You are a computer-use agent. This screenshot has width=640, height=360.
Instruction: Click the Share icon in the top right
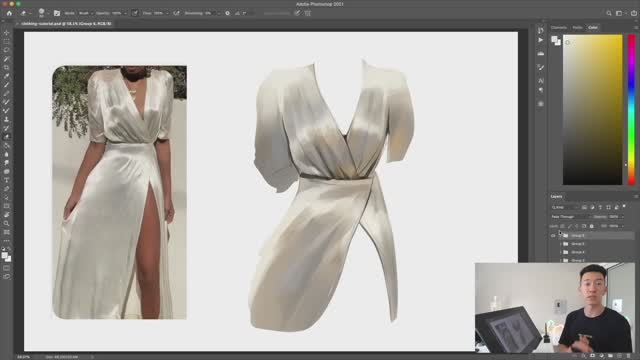pos(633,13)
